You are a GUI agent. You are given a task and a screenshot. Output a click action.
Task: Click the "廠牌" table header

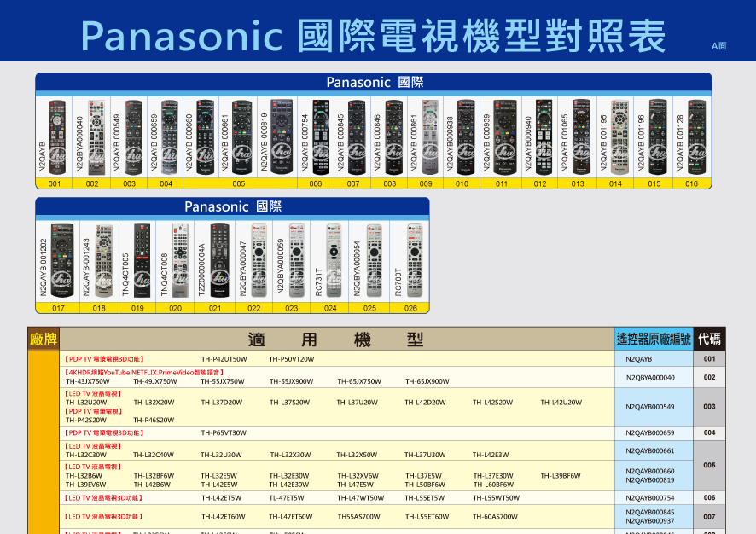point(44,339)
